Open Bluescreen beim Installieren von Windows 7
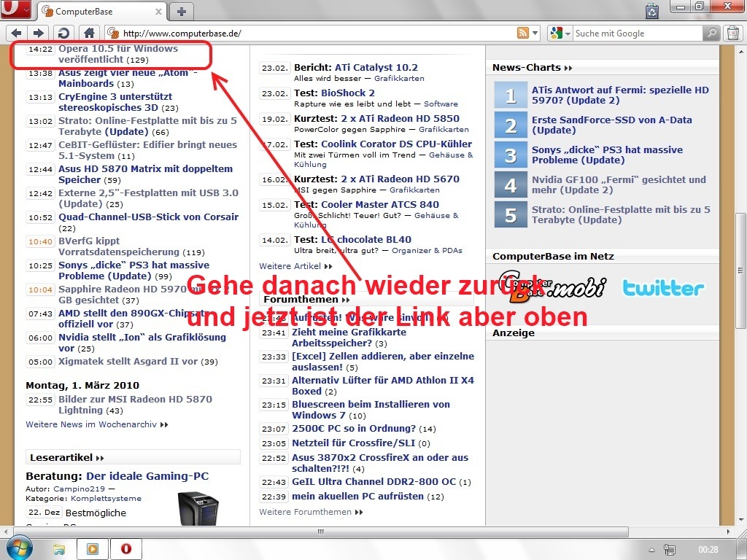This screenshot has height=560, width=747. (x=371, y=410)
